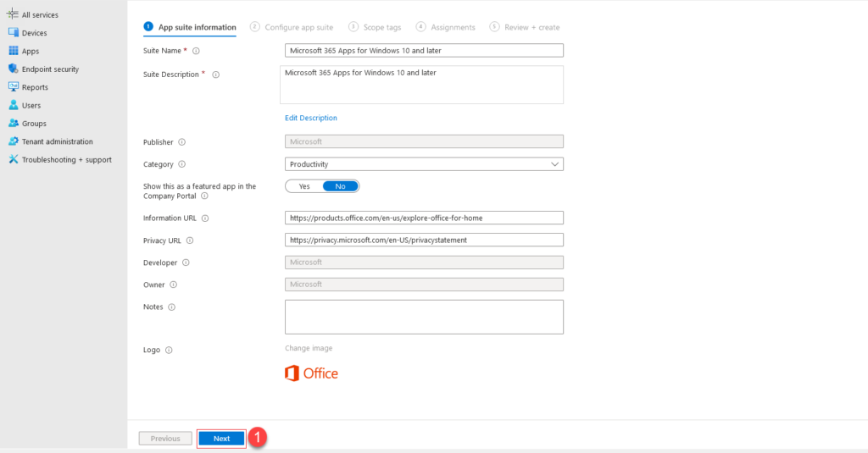Click the Suite Name text field

click(424, 50)
